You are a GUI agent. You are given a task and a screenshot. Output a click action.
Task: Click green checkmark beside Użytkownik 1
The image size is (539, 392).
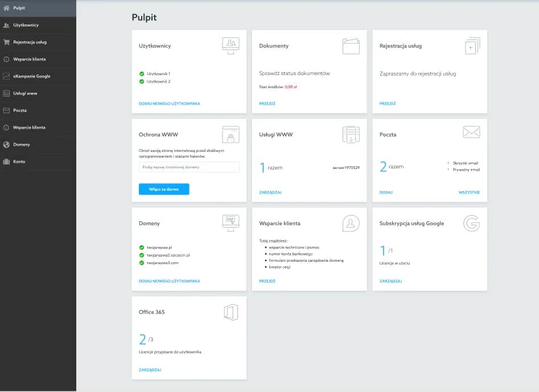(x=142, y=74)
